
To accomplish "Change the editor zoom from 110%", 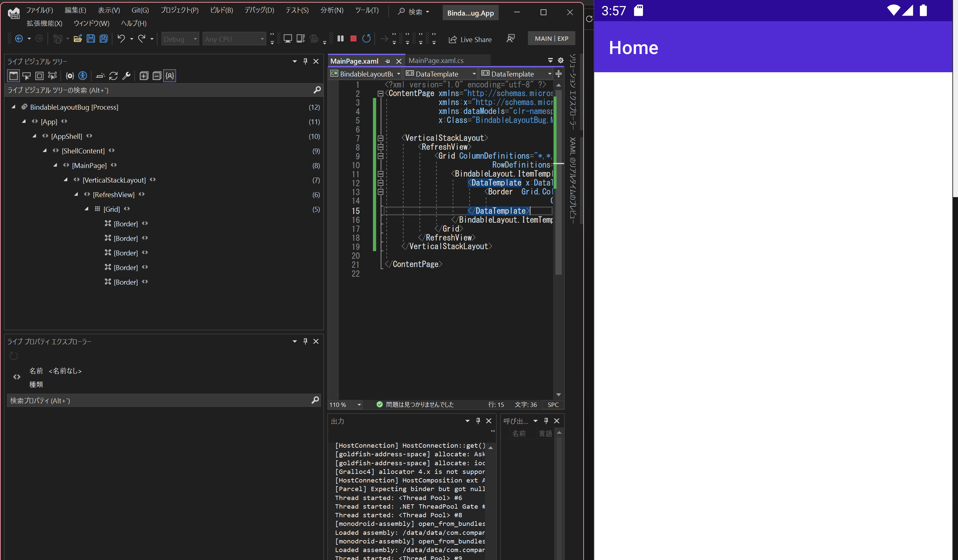I will (345, 405).
